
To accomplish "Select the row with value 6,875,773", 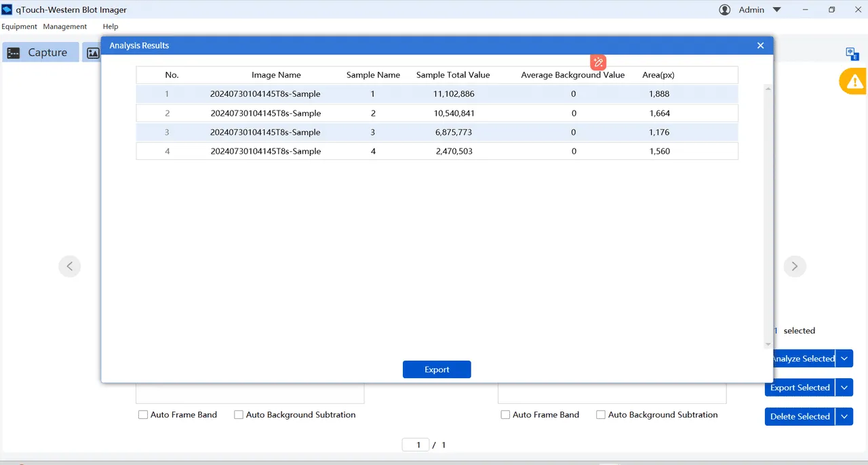I will [x=437, y=132].
